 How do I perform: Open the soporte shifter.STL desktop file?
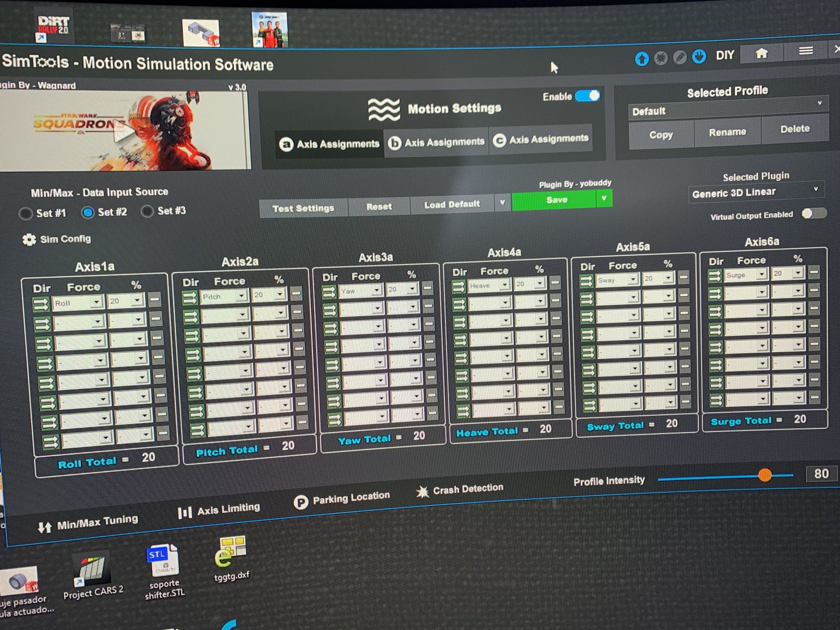click(164, 572)
